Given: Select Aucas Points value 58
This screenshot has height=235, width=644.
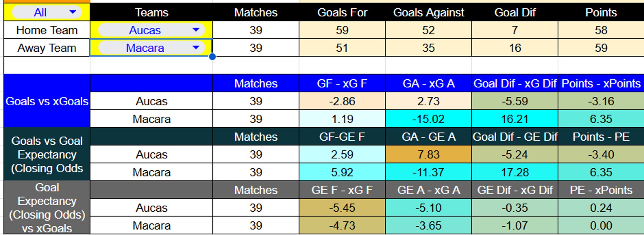Looking at the screenshot, I should click(601, 30).
